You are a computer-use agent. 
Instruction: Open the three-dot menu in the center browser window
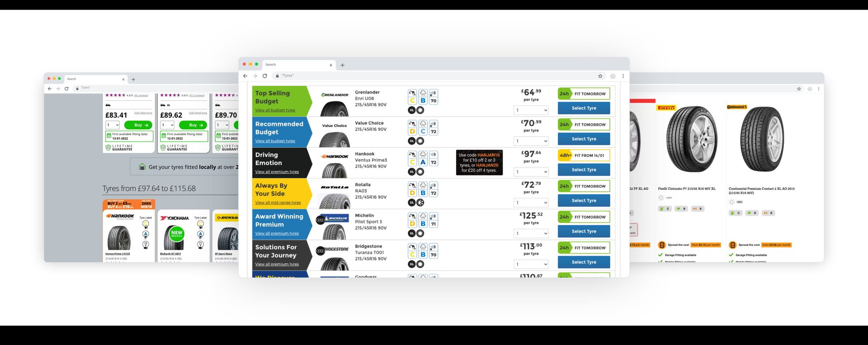pyautogui.click(x=623, y=76)
